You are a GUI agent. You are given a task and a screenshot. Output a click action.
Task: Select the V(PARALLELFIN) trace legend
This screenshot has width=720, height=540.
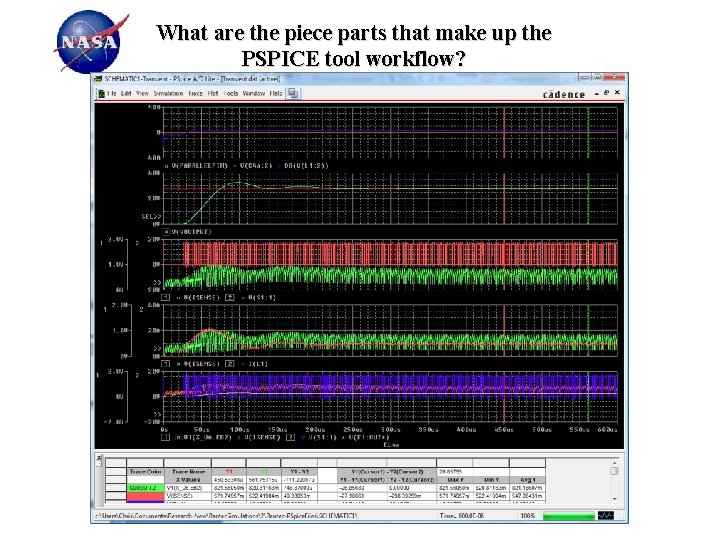200,166
